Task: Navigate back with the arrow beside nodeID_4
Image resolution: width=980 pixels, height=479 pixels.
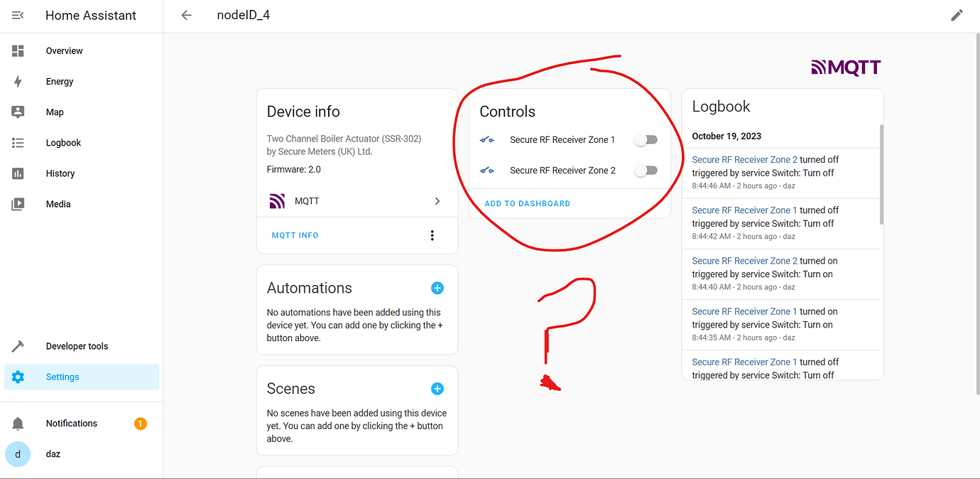Action: 186,14
